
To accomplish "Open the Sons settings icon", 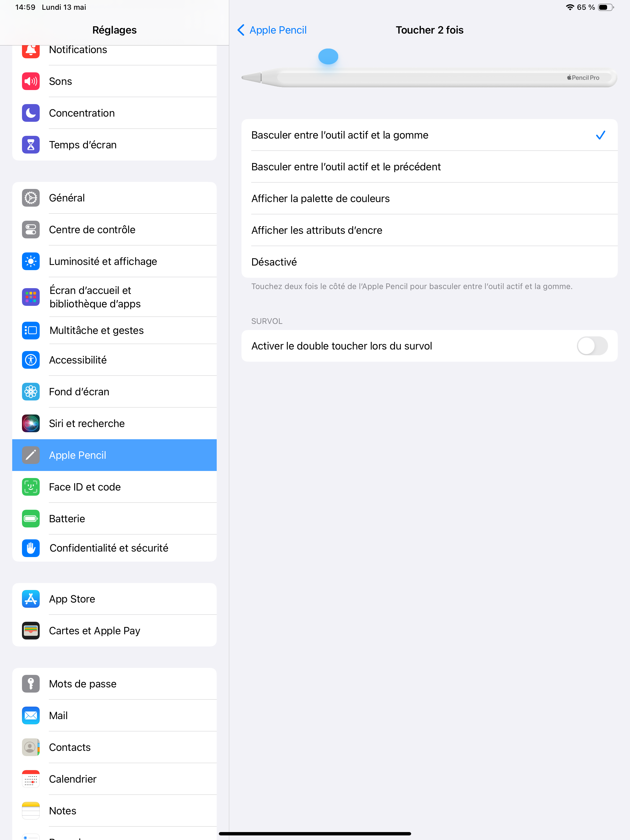I will [x=31, y=81].
